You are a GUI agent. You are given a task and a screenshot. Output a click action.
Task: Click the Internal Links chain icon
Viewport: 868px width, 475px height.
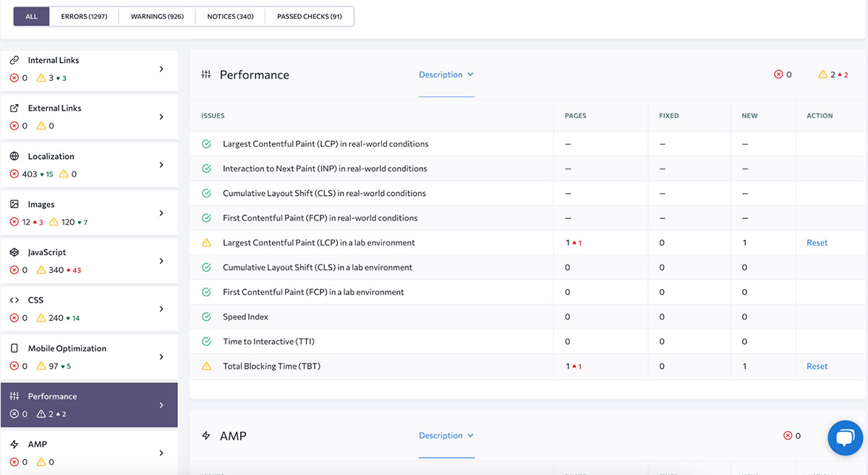click(x=14, y=60)
